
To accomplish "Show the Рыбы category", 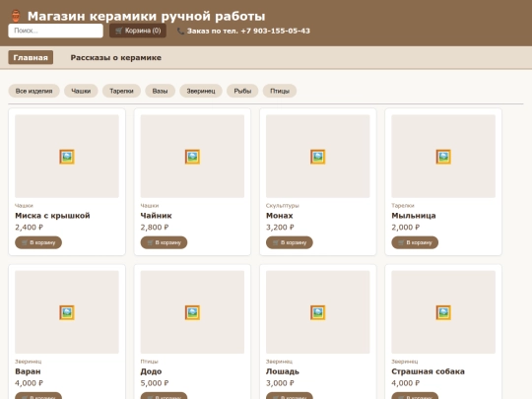I will [x=242, y=91].
